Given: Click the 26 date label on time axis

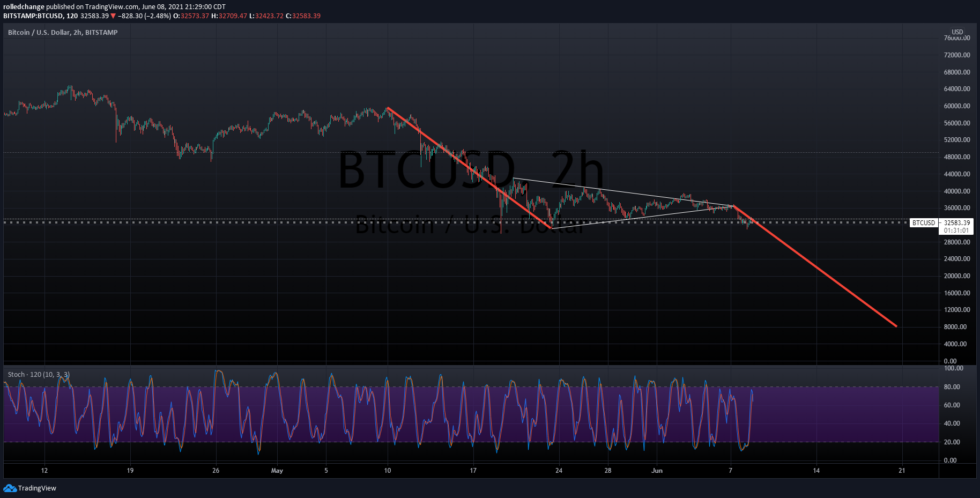Looking at the screenshot, I should point(216,471).
